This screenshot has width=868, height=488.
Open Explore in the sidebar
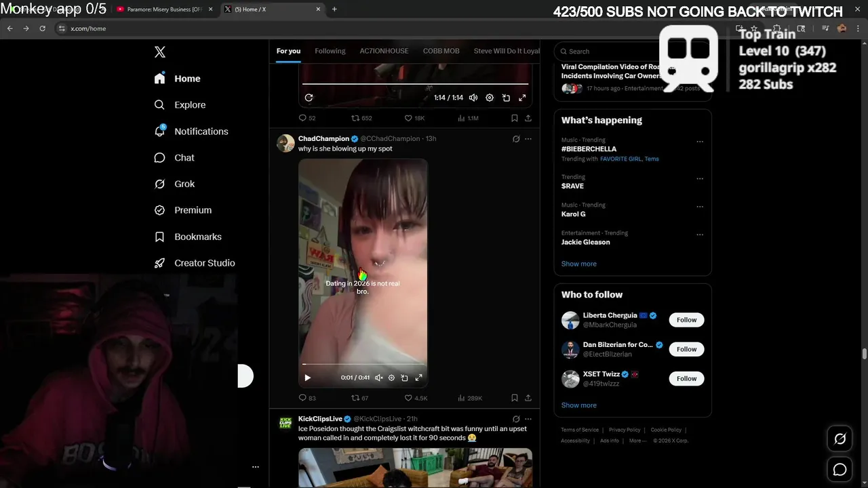[180, 105]
